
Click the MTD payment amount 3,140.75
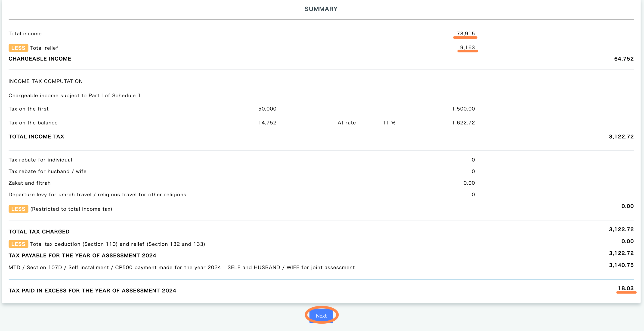[x=621, y=265]
